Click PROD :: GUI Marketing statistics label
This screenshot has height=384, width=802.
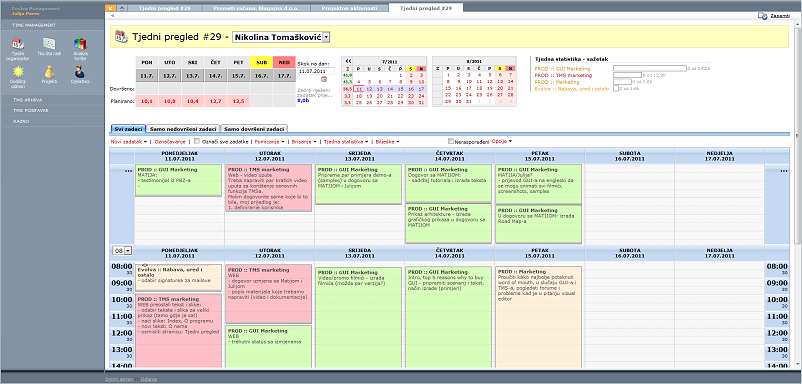[x=562, y=68]
